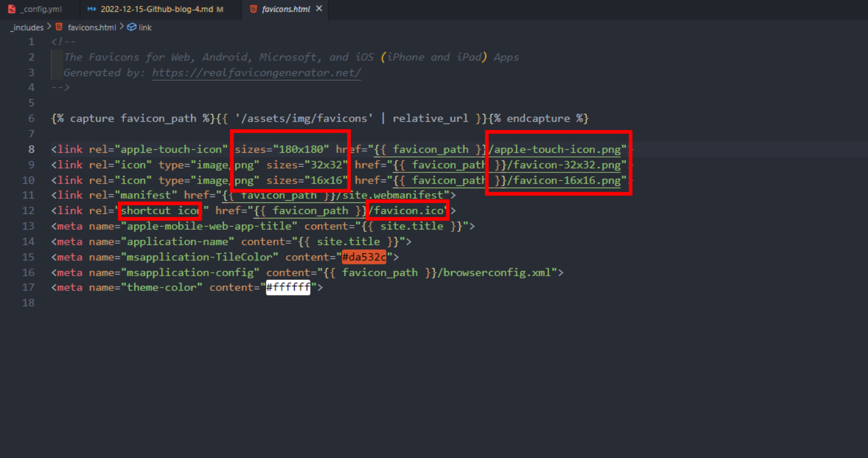Click the '/assets/img/favicons' string
The image size is (868, 458).
pos(304,119)
